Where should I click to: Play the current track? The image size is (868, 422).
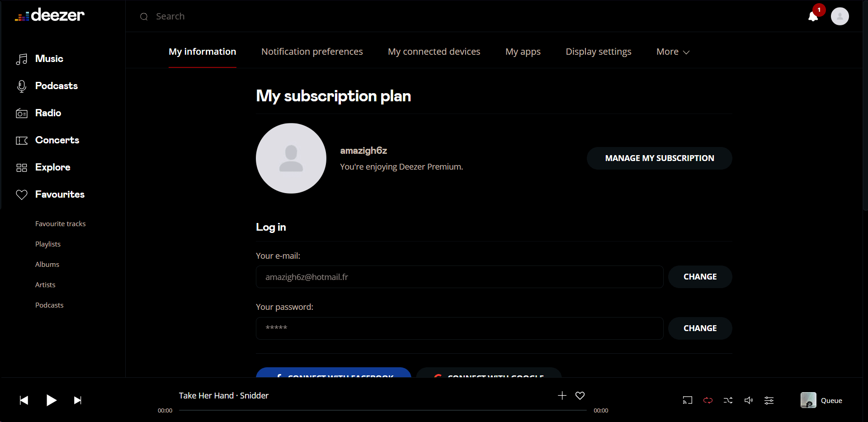pyautogui.click(x=51, y=400)
